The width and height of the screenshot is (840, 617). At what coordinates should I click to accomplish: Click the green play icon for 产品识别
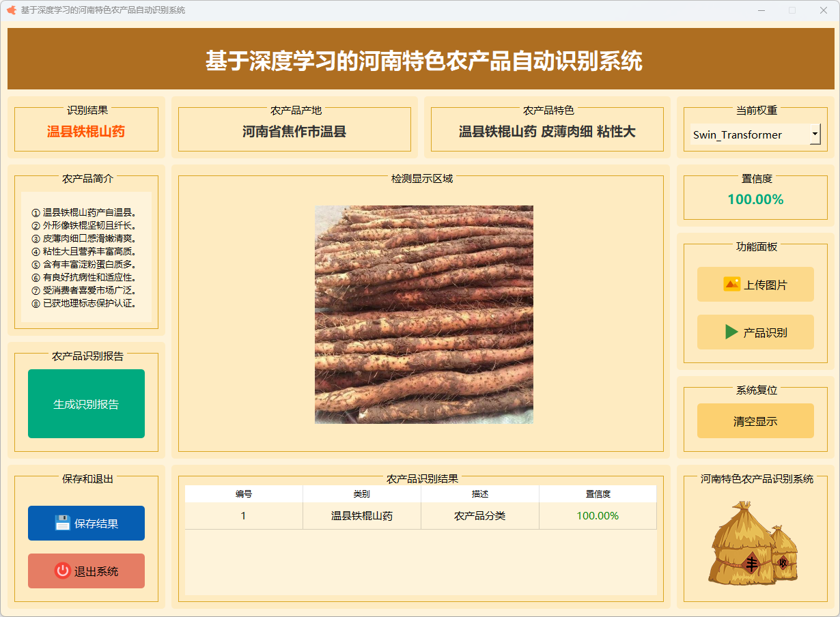pyautogui.click(x=731, y=332)
